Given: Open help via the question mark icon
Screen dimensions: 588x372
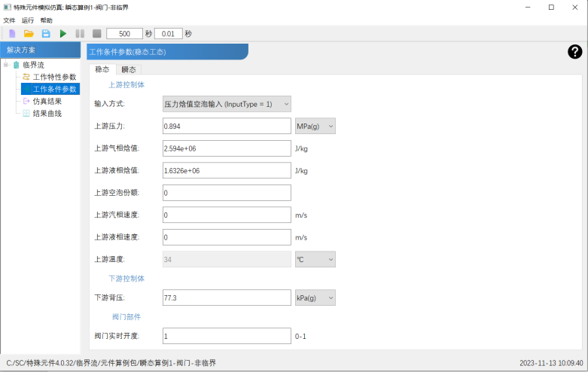Looking at the screenshot, I should click(x=575, y=51).
